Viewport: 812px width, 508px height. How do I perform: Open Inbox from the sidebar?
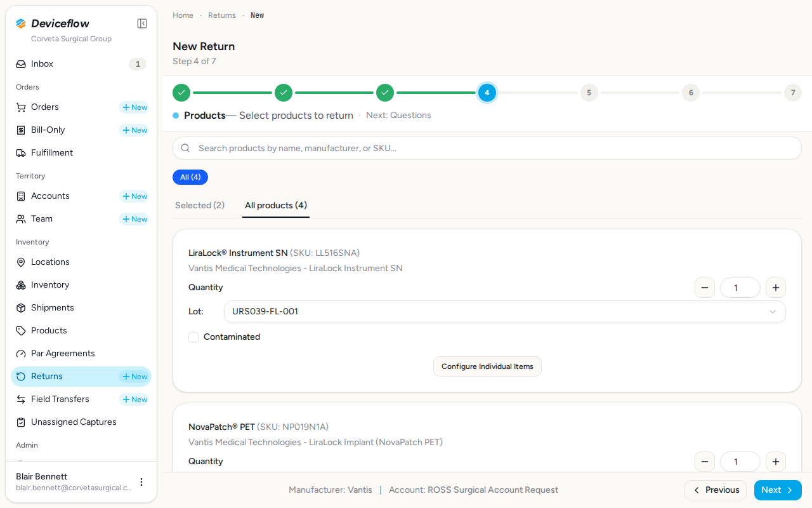(81, 64)
